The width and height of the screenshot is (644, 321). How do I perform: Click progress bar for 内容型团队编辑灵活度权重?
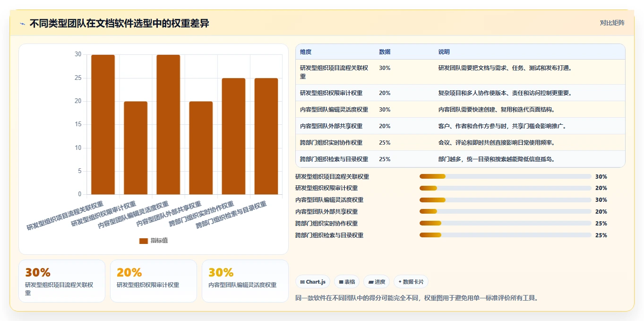tap(506, 200)
